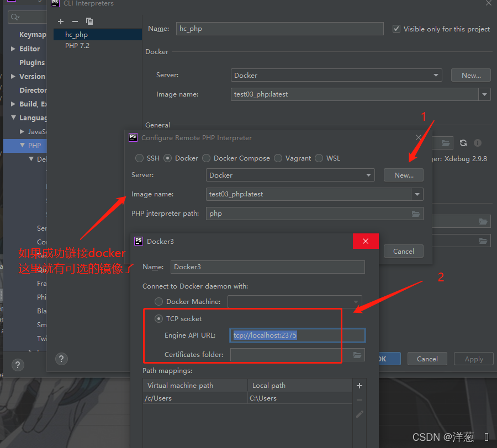Choose Vagrant interpreter type
This screenshot has height=448, width=497.
278,158
